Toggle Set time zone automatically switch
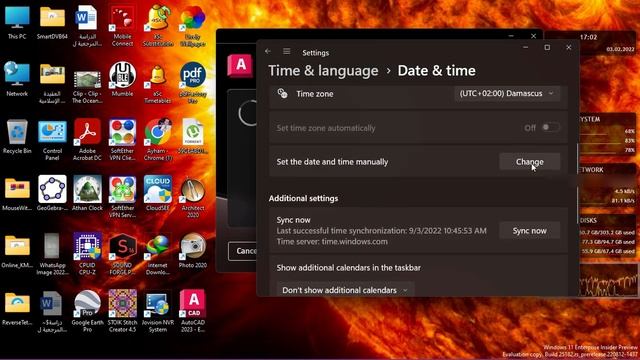640x360 pixels. (550, 127)
